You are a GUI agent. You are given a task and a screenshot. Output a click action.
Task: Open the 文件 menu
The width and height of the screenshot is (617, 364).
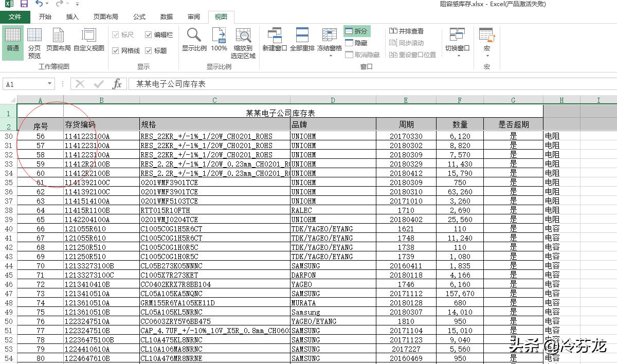coord(15,16)
